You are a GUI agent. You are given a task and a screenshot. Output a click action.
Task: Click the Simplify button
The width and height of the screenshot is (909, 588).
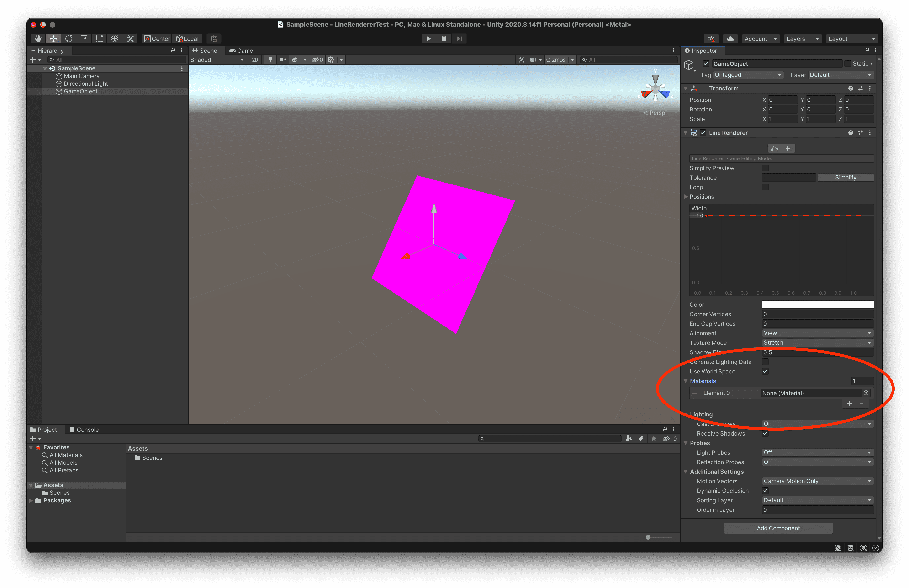(x=845, y=178)
